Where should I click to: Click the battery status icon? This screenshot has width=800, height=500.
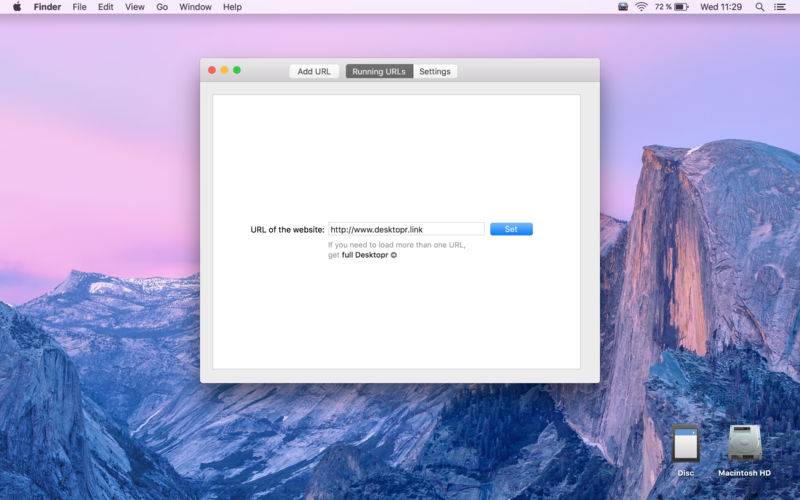click(x=681, y=7)
